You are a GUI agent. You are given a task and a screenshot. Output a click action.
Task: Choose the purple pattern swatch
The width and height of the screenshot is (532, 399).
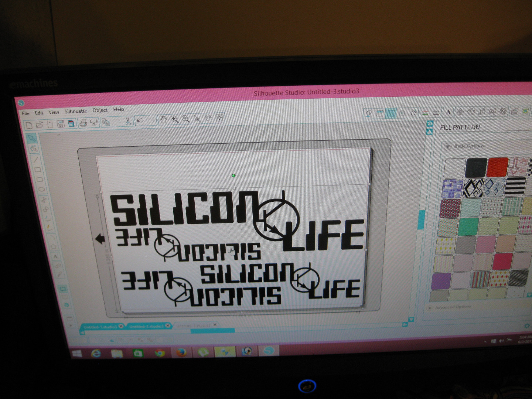pyautogui.click(x=441, y=282)
